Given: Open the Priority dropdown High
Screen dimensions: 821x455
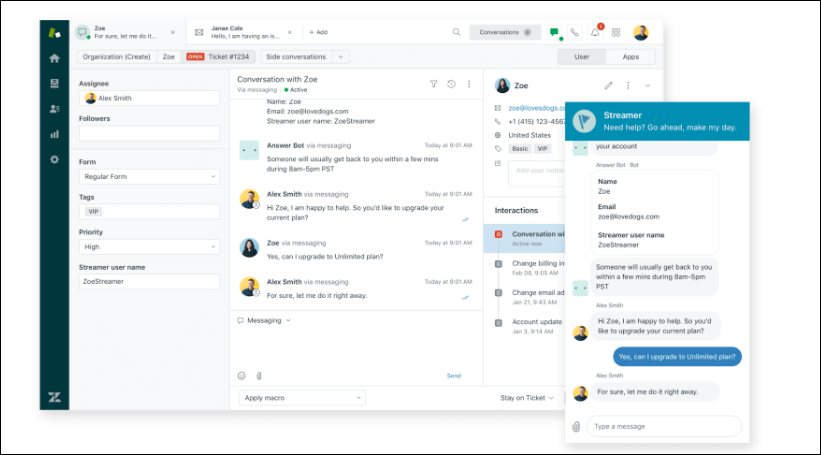Looking at the screenshot, I should click(149, 247).
